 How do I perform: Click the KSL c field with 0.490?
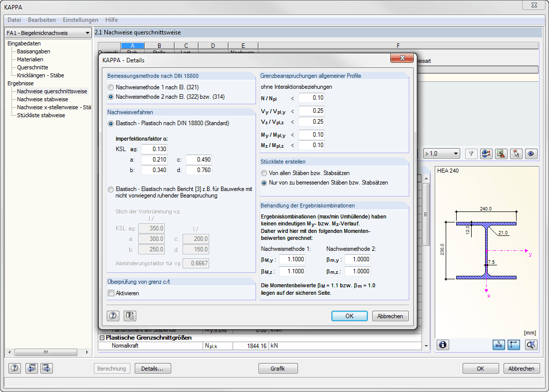pyautogui.click(x=199, y=160)
